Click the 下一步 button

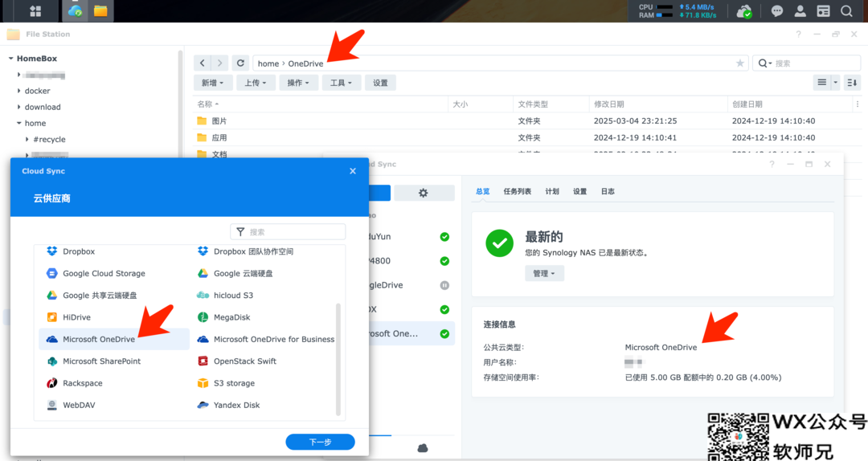coord(320,442)
